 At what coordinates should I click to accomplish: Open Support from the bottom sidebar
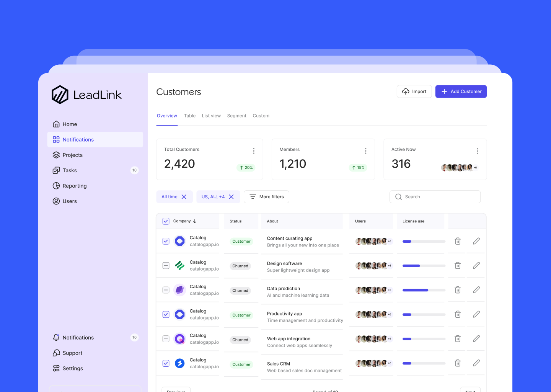(72, 353)
